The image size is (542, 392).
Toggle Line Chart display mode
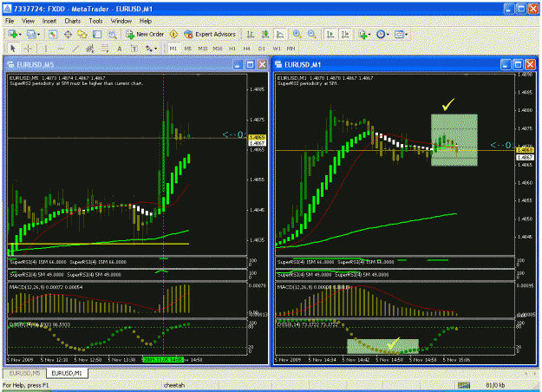(280, 34)
